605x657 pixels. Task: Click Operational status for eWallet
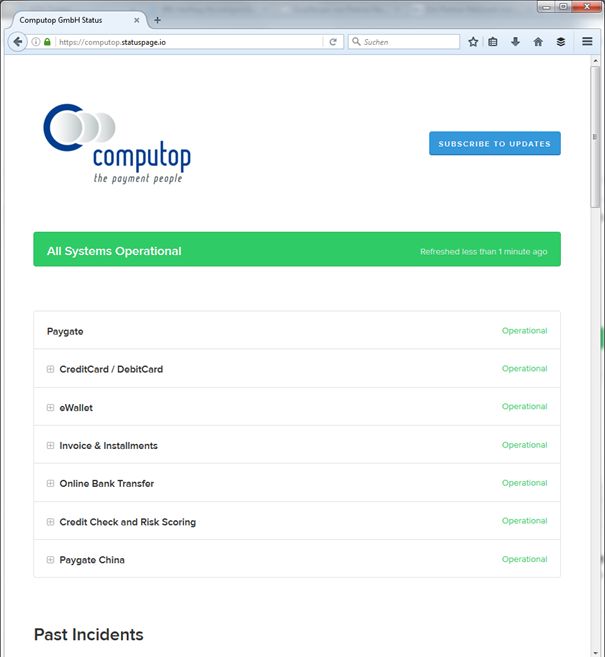coord(525,406)
